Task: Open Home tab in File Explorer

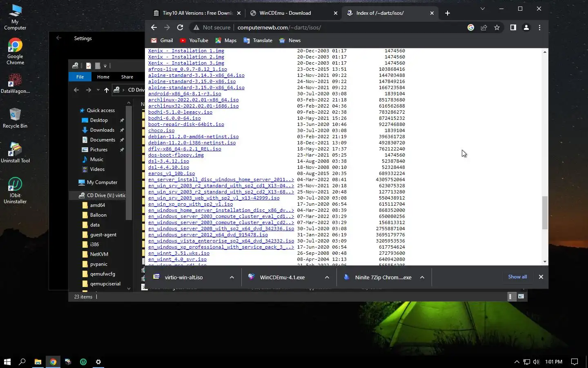Action: (103, 77)
